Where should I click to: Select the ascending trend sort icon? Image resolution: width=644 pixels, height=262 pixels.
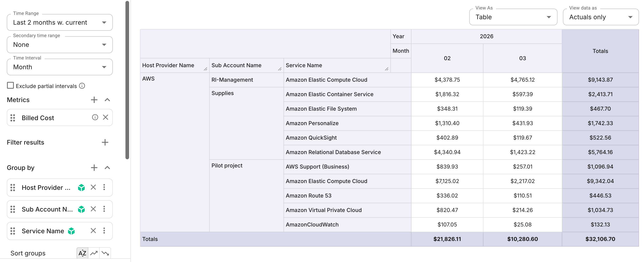(x=94, y=253)
